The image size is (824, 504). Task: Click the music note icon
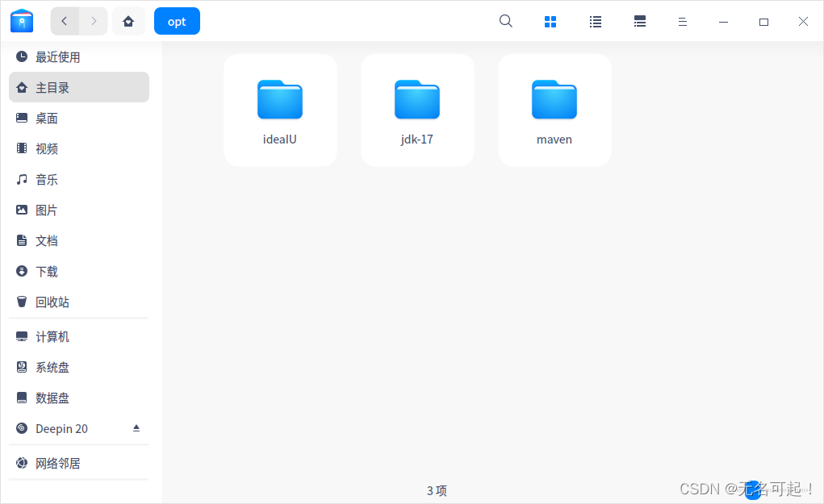tap(22, 179)
